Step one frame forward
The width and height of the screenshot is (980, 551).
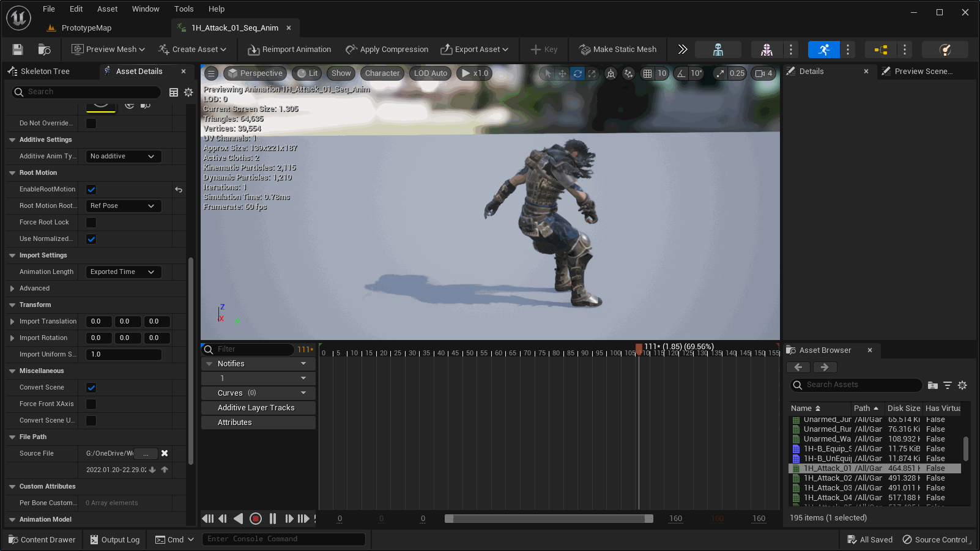click(x=289, y=519)
